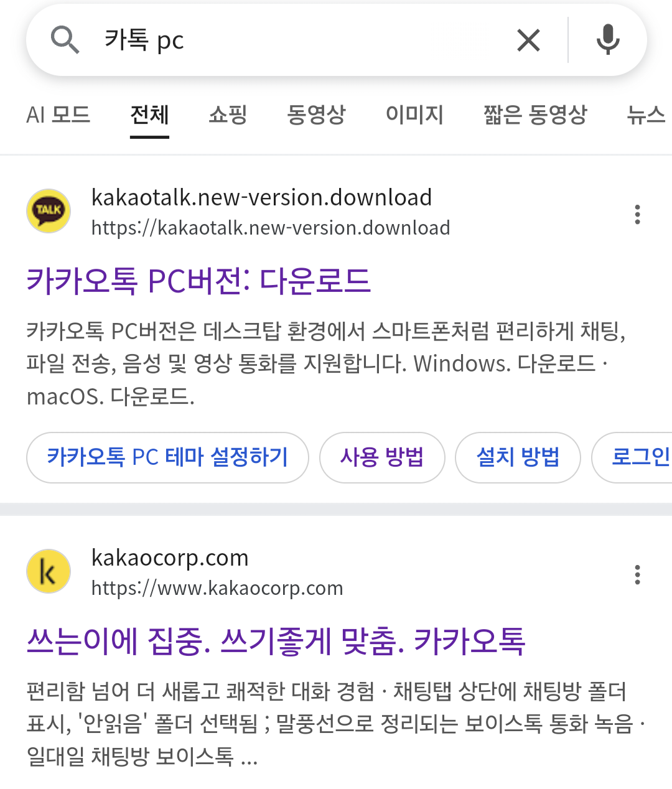The image size is (672, 789).
Task: Open options menu for kakaocorp.com result
Action: pos(637,574)
